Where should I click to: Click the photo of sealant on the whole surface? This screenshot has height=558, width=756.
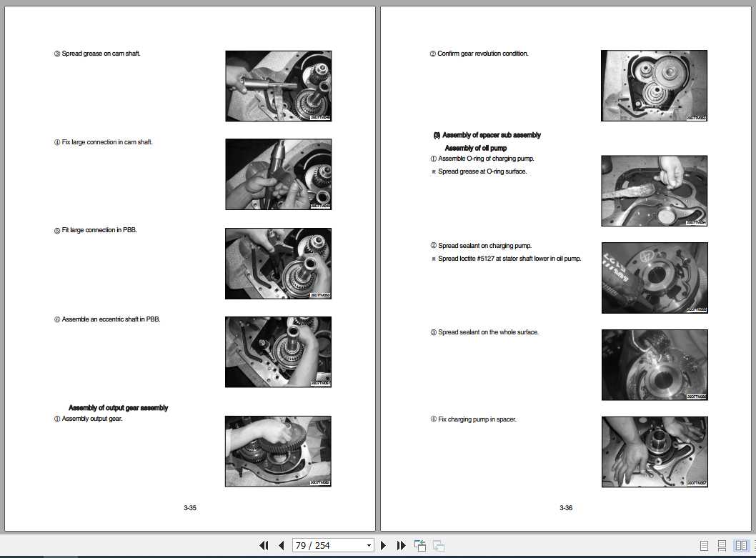pyautogui.click(x=655, y=364)
